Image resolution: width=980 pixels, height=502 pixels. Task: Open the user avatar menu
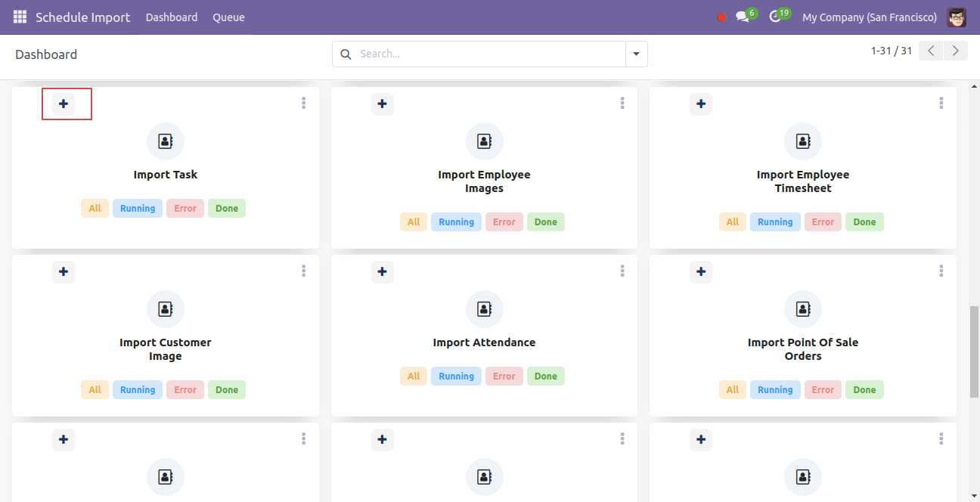[957, 17]
